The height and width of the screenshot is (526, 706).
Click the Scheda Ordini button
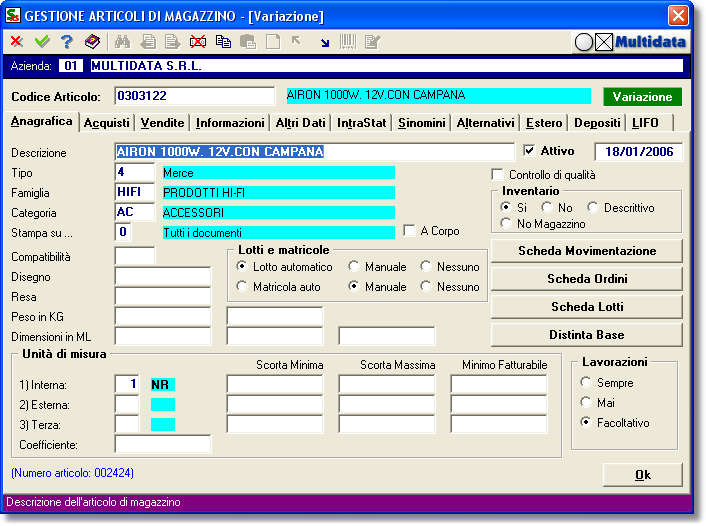pyautogui.click(x=587, y=279)
